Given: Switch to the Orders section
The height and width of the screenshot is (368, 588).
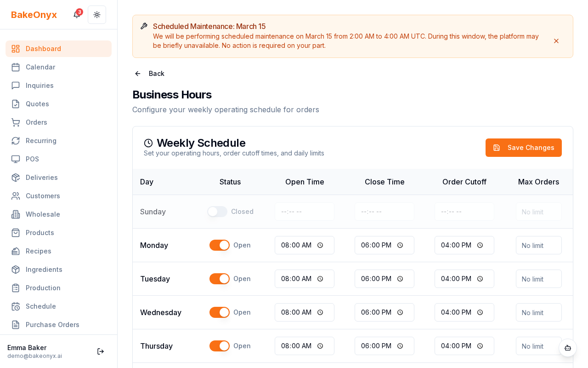Looking at the screenshot, I should coord(36,122).
